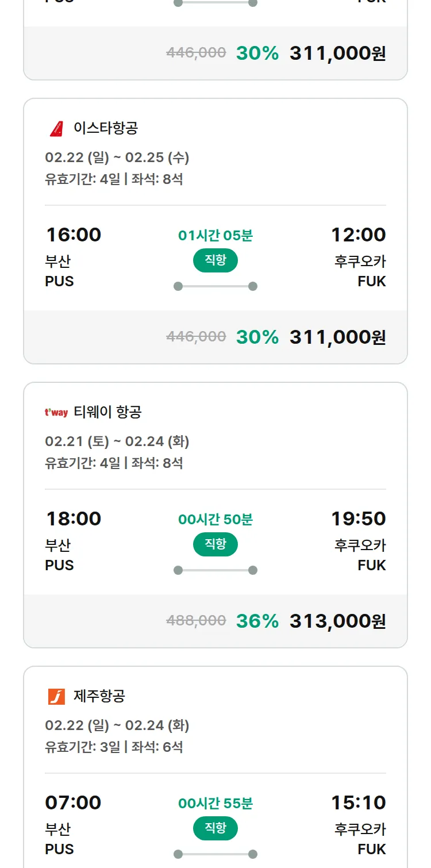The image size is (431, 868).
Task: Click the 직항 badge on Jeju Air flight
Action: point(215,828)
